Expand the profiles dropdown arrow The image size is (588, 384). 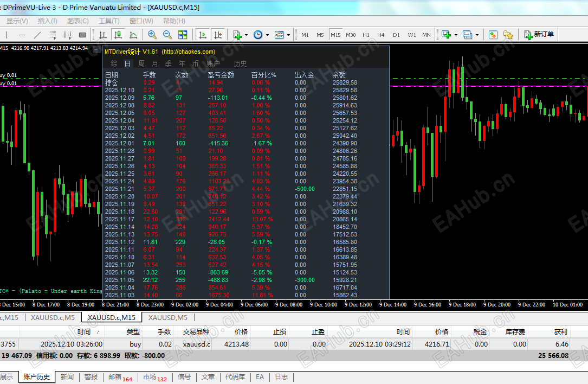[477, 35]
